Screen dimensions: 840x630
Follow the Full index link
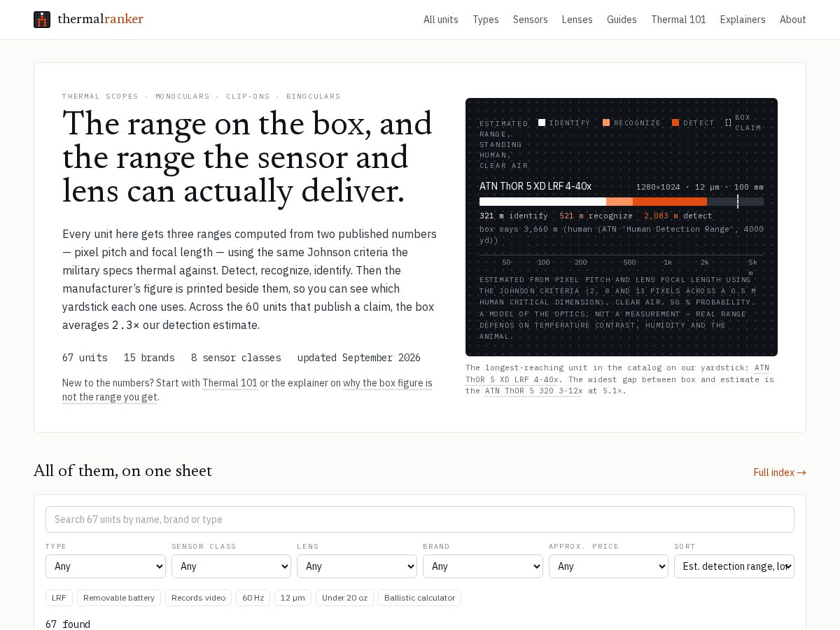point(780,472)
